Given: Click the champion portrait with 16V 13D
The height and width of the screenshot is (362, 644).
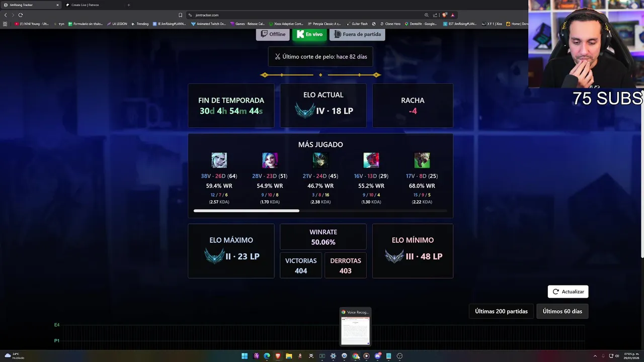Looking at the screenshot, I should tap(371, 160).
